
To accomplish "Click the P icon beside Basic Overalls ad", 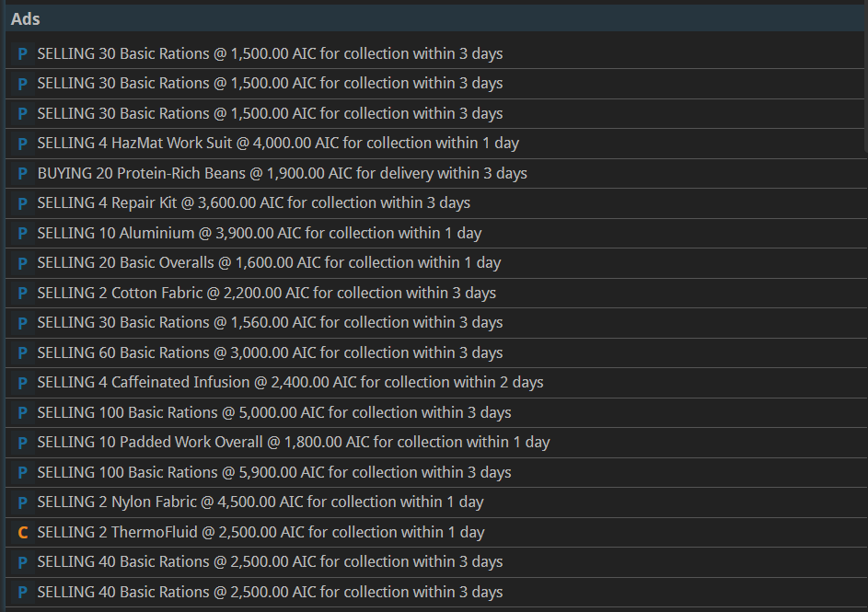I will point(23,263).
